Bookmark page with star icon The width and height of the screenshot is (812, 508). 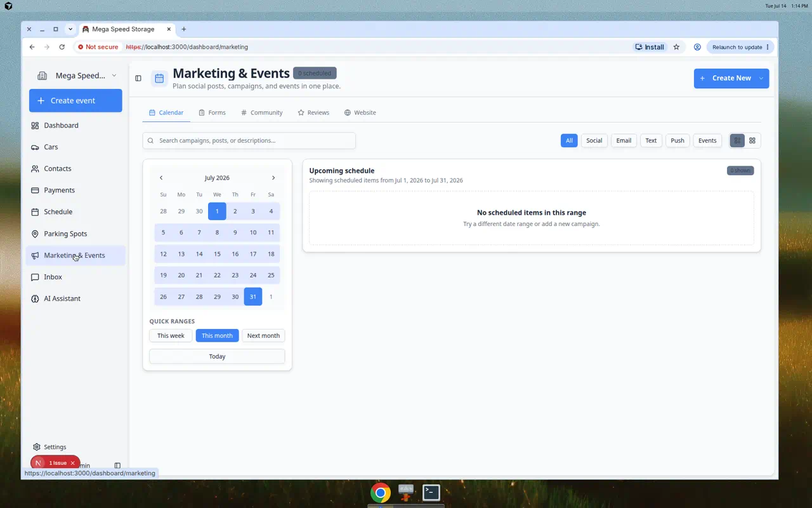click(x=676, y=47)
